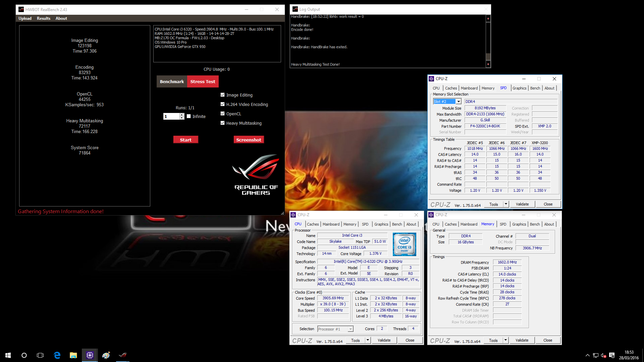
Task: Switch to the Stress Test tab
Action: coord(203,81)
